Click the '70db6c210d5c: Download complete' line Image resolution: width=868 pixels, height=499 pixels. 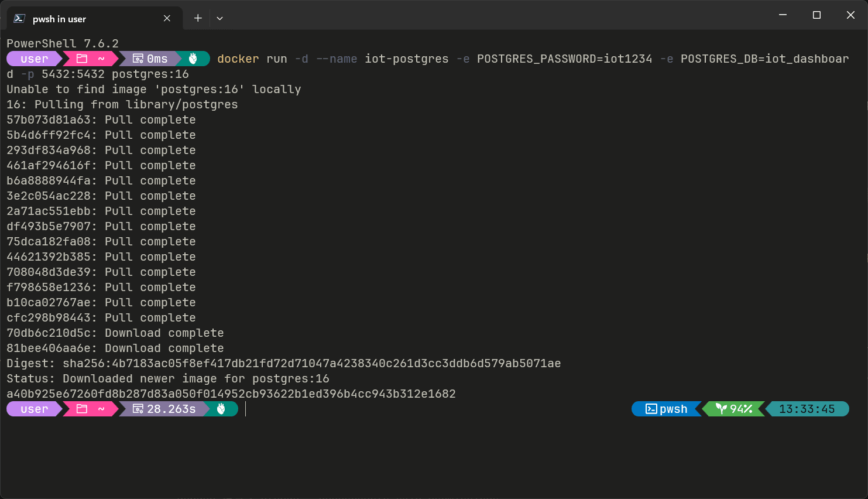tap(115, 333)
